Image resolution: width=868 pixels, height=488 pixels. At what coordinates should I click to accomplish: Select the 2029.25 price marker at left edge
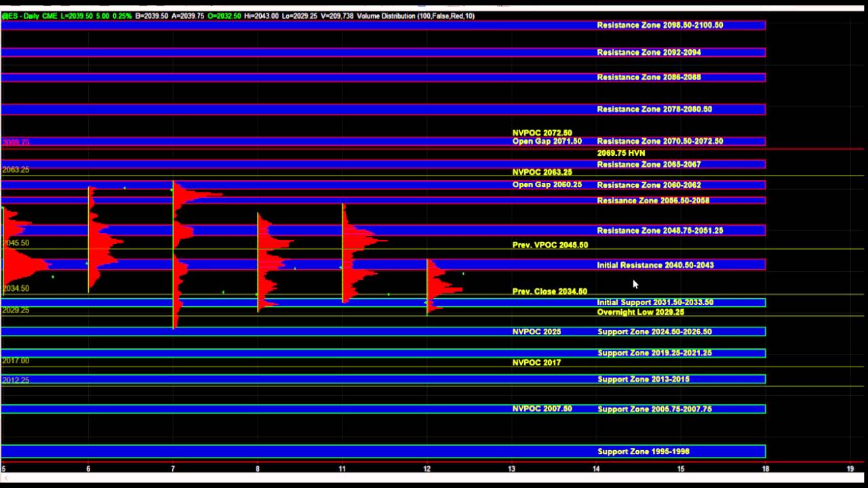[16, 310]
